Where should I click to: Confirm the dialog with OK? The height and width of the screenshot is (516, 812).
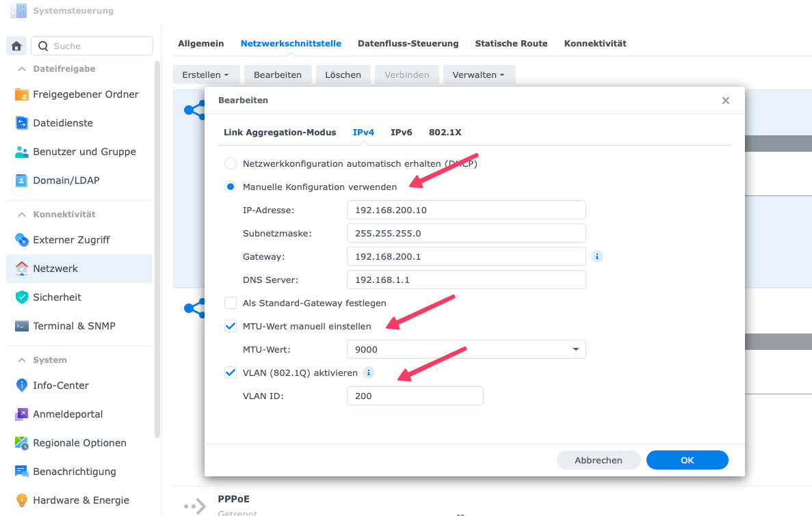(687, 460)
